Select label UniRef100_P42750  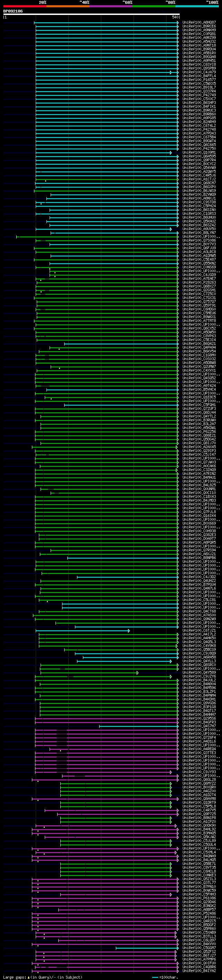coord(199,149)
